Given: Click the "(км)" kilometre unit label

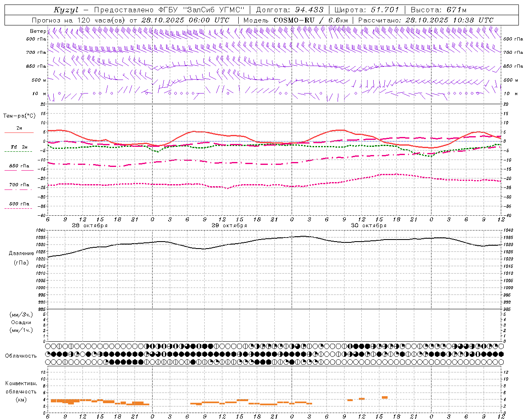Looking at the screenshot, I should (21, 399).
